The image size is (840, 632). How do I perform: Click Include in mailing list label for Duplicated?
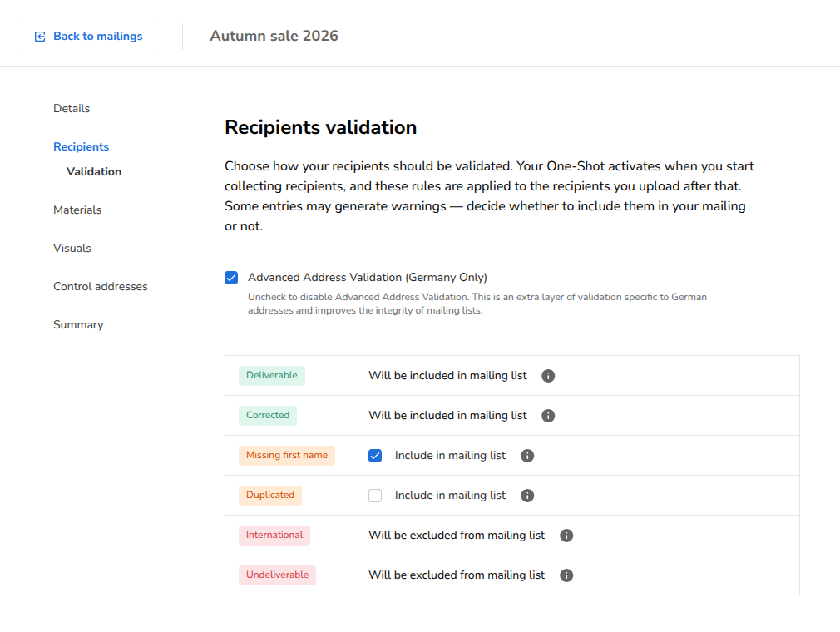click(450, 496)
